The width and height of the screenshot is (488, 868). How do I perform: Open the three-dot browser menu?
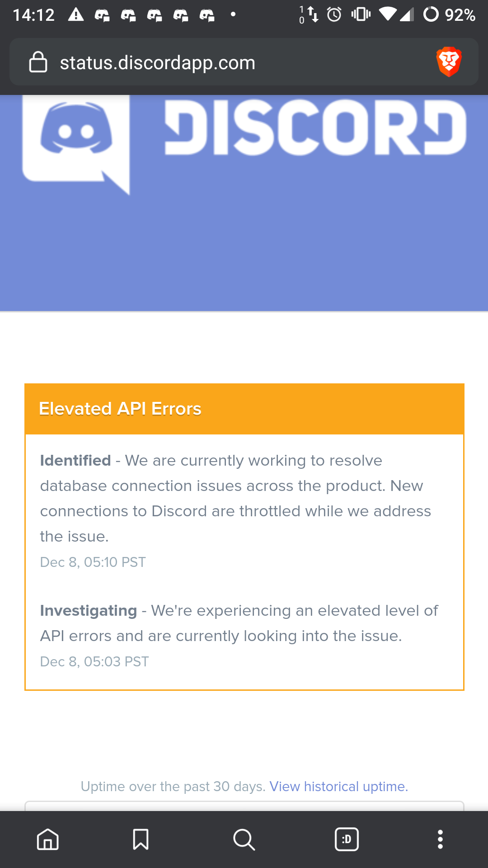coord(440,840)
